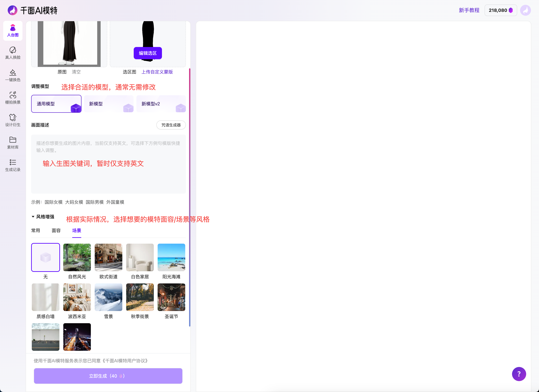Open the 素材库 folder in sidebar
The width and height of the screenshot is (539, 392).
point(13,143)
